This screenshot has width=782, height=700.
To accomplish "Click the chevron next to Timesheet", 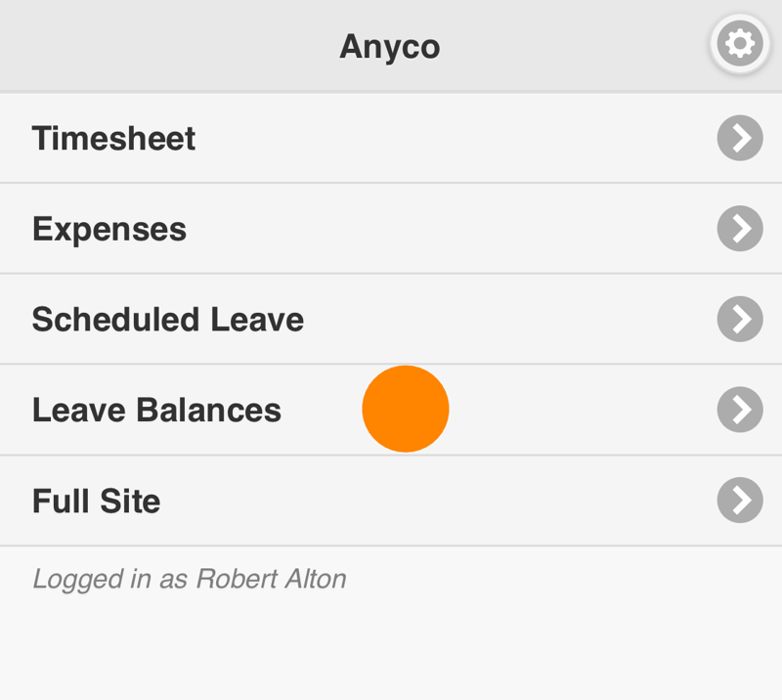I will point(739,138).
